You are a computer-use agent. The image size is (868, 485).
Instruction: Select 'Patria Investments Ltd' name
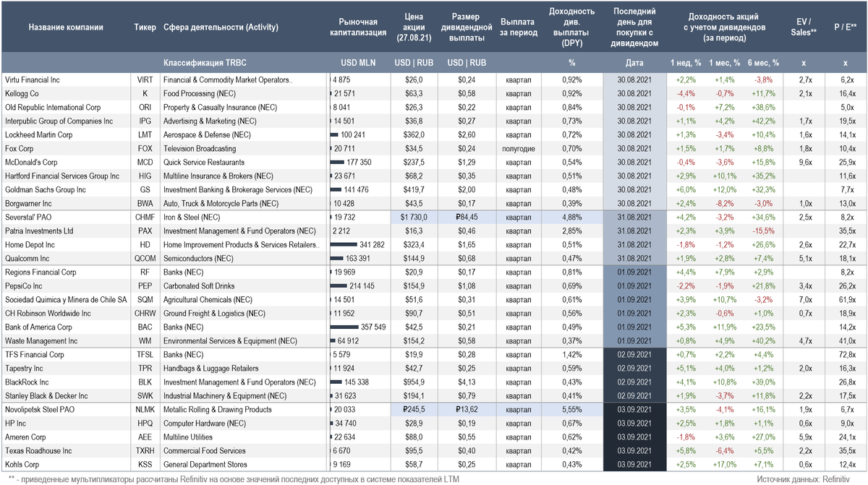38,231
